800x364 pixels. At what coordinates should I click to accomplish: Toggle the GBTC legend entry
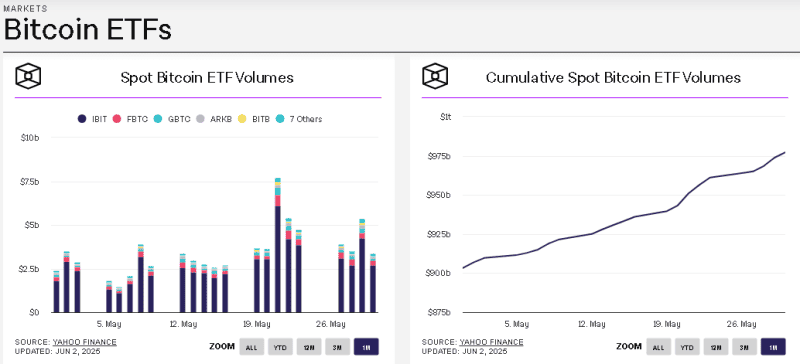[171, 119]
